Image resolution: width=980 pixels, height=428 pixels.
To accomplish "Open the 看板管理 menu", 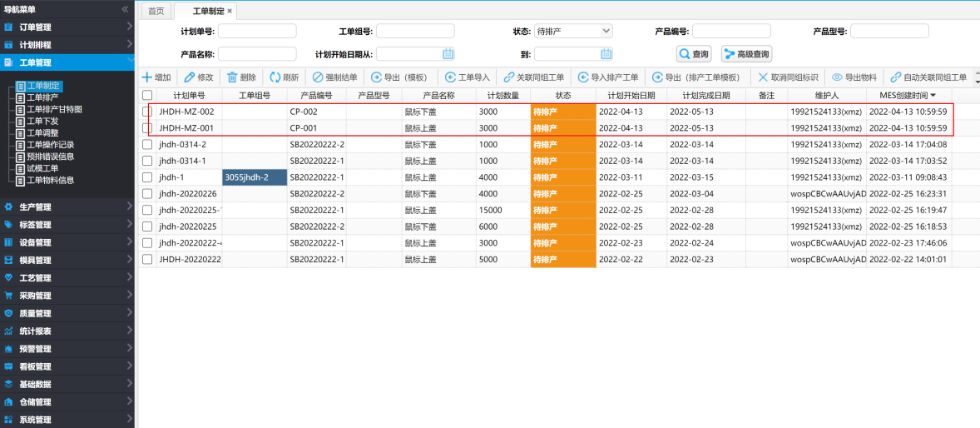I will 67,366.
